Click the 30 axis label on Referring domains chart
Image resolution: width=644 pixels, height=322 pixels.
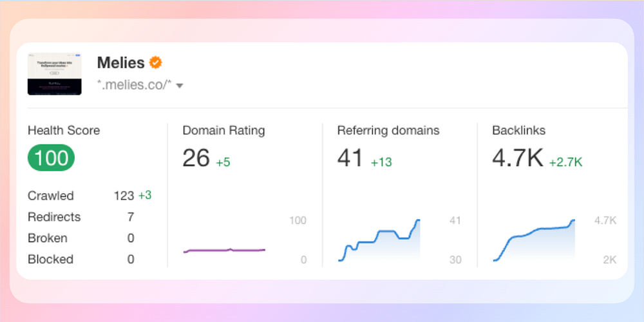point(455,260)
